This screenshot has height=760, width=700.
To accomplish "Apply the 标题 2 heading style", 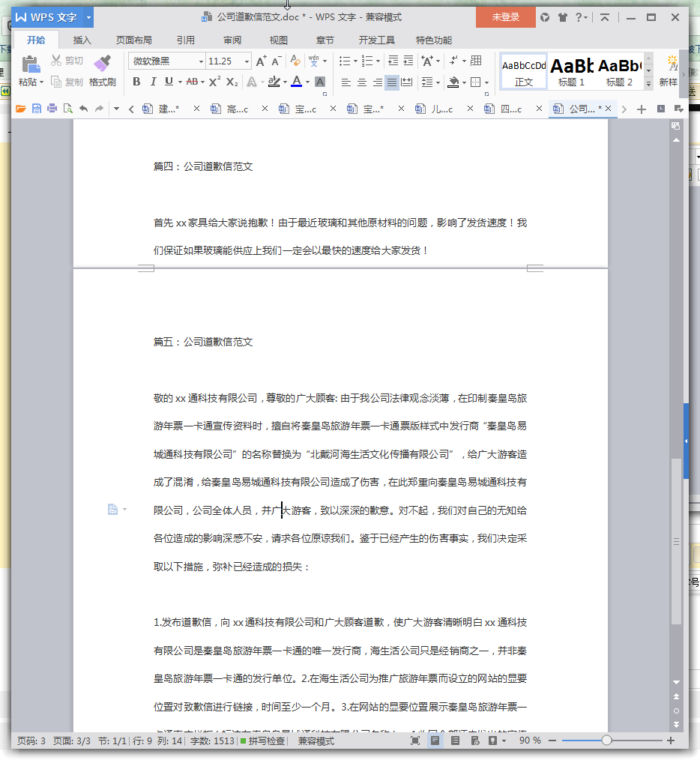I will point(620,71).
